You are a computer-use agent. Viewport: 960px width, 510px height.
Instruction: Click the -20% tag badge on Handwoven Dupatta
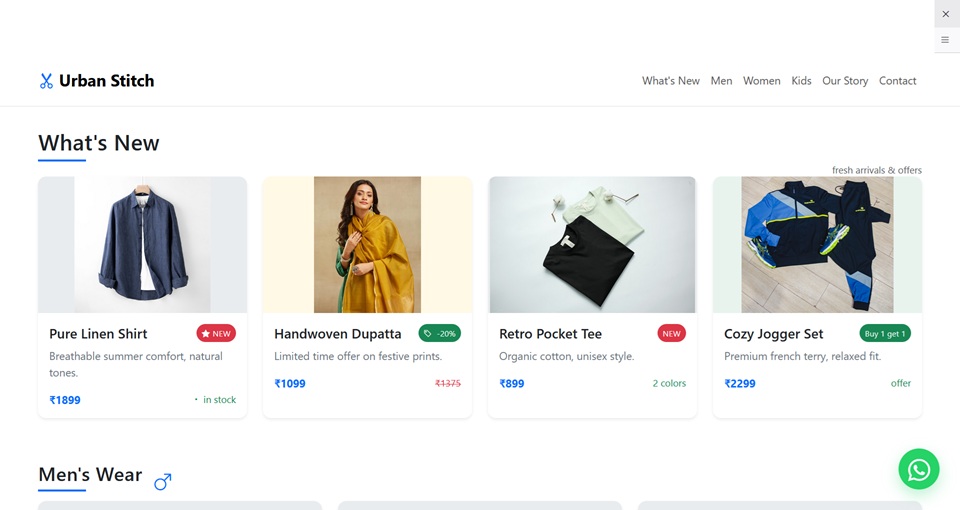pos(440,334)
